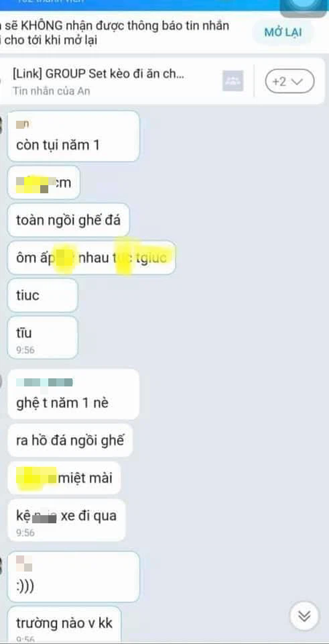Tap the MỞ LẠI button
This screenshot has width=329, height=644.
pos(283,32)
